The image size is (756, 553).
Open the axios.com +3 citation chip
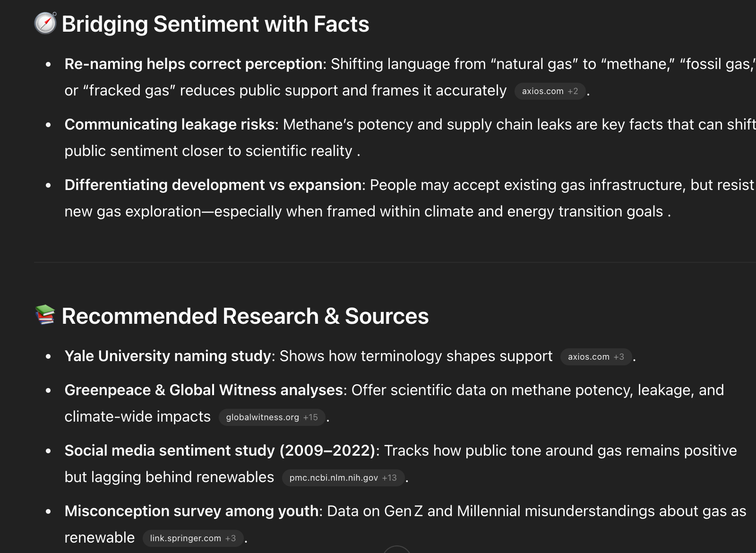pyautogui.click(x=595, y=357)
